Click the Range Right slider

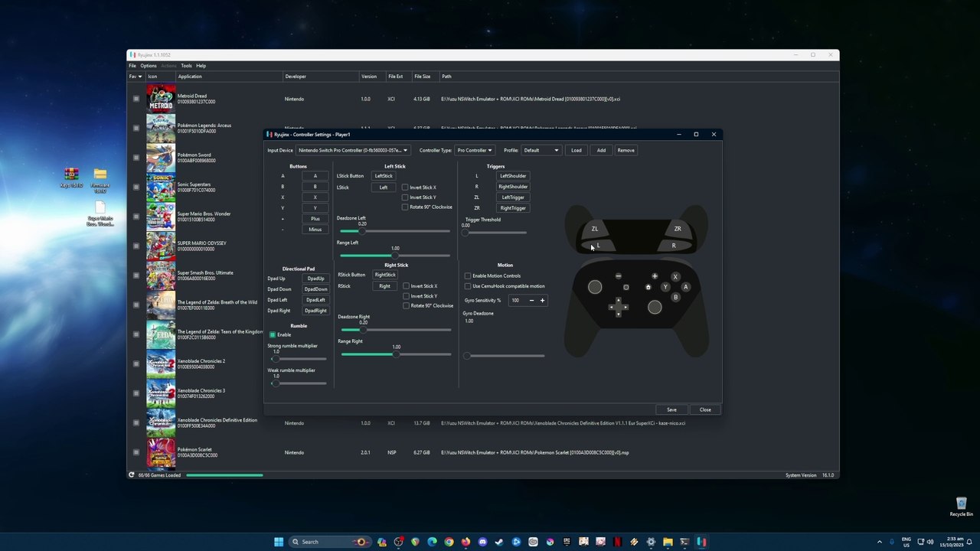click(x=396, y=354)
